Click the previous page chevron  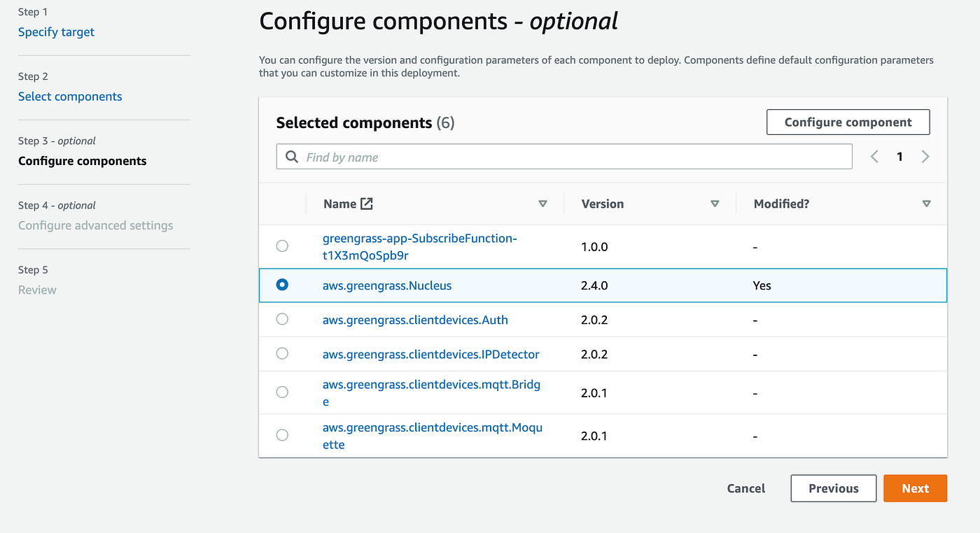pyautogui.click(x=874, y=156)
